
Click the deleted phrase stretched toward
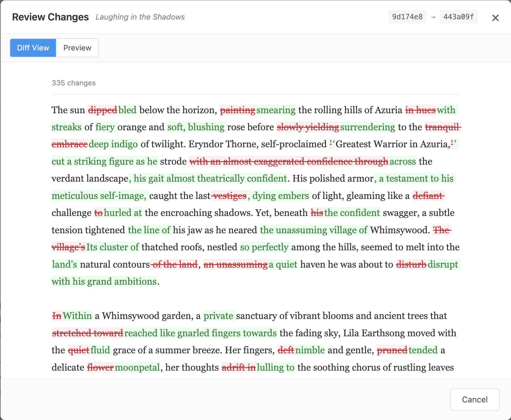click(88, 333)
